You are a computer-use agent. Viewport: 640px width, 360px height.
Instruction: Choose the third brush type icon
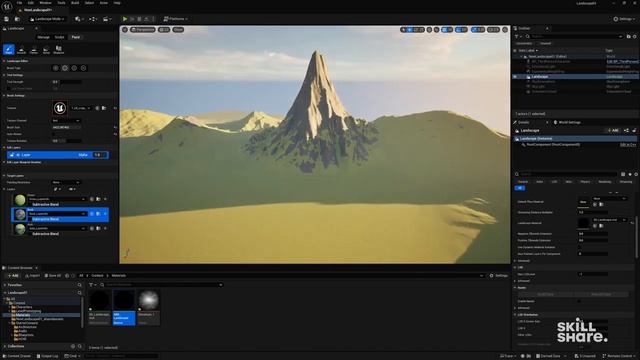click(74, 68)
